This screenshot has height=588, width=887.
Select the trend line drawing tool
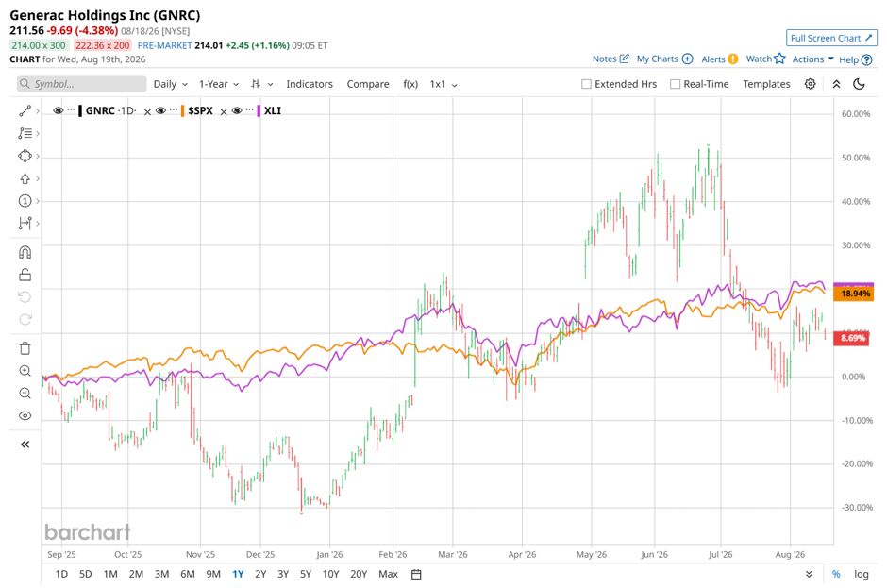pyautogui.click(x=25, y=111)
